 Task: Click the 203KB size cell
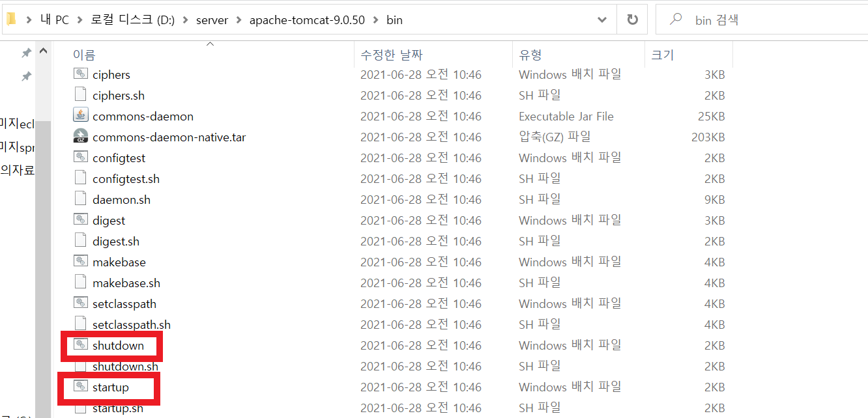[708, 137]
